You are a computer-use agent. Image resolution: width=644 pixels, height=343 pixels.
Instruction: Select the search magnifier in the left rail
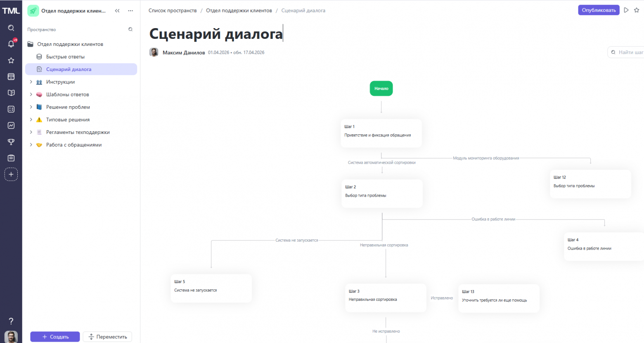tap(11, 28)
